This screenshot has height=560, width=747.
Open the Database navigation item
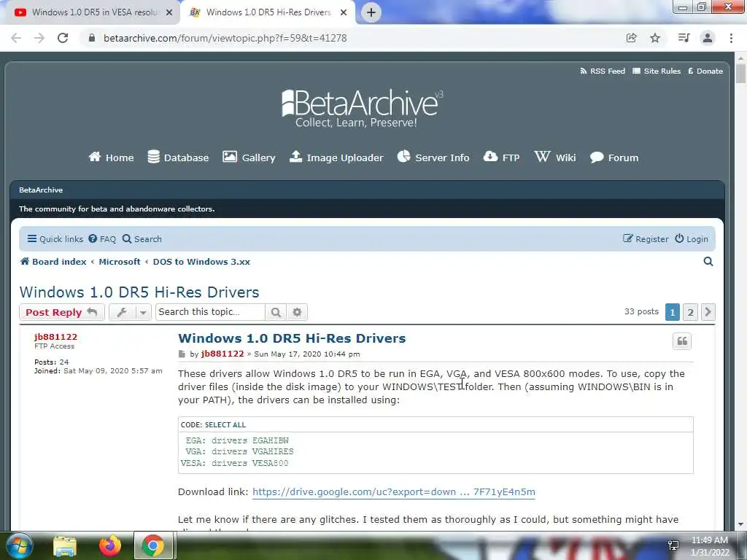pyautogui.click(x=178, y=157)
